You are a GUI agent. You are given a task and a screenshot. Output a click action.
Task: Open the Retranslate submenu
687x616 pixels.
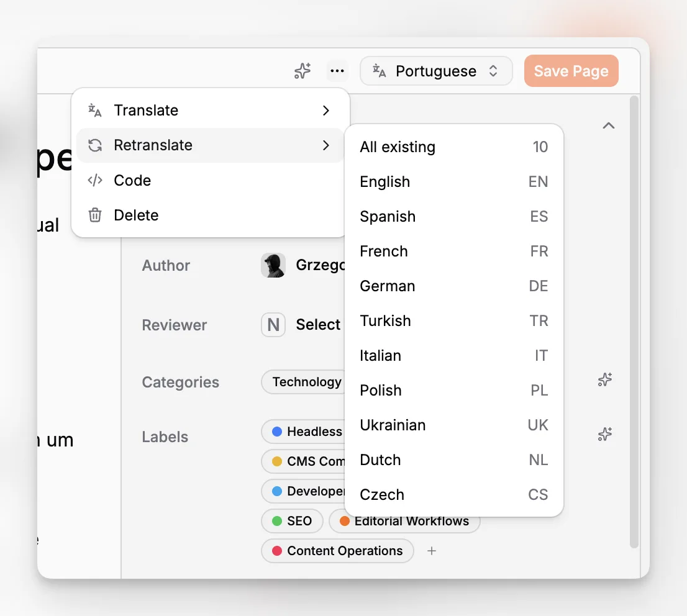pos(210,145)
